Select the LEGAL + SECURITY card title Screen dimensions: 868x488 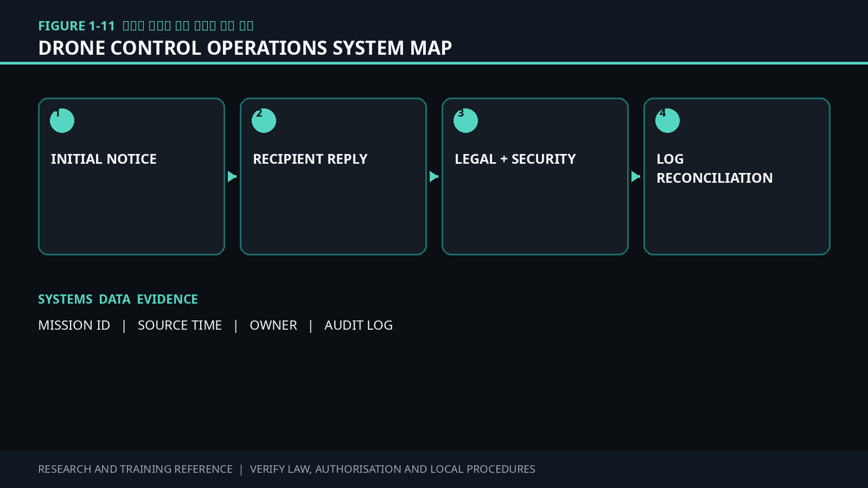pyautogui.click(x=515, y=159)
